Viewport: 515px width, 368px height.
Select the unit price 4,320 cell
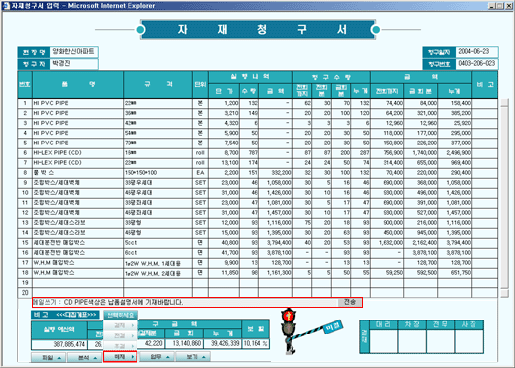pyautogui.click(x=224, y=123)
